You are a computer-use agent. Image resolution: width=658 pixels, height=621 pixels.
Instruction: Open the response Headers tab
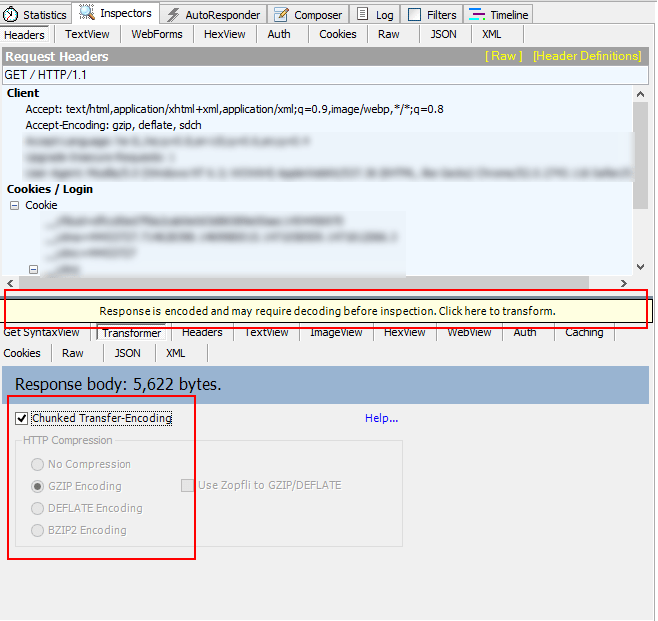point(202,332)
